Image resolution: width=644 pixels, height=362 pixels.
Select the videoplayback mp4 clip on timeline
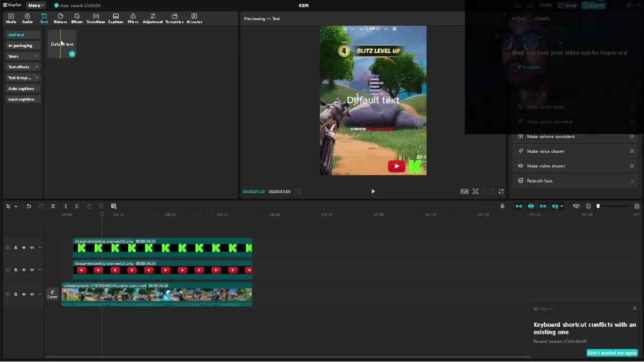156,294
